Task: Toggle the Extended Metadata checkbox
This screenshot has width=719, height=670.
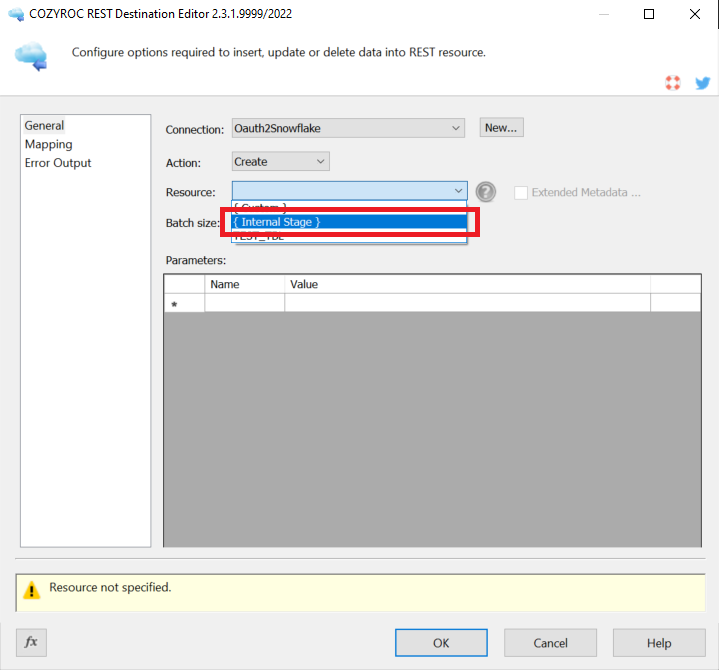Action: click(x=521, y=193)
